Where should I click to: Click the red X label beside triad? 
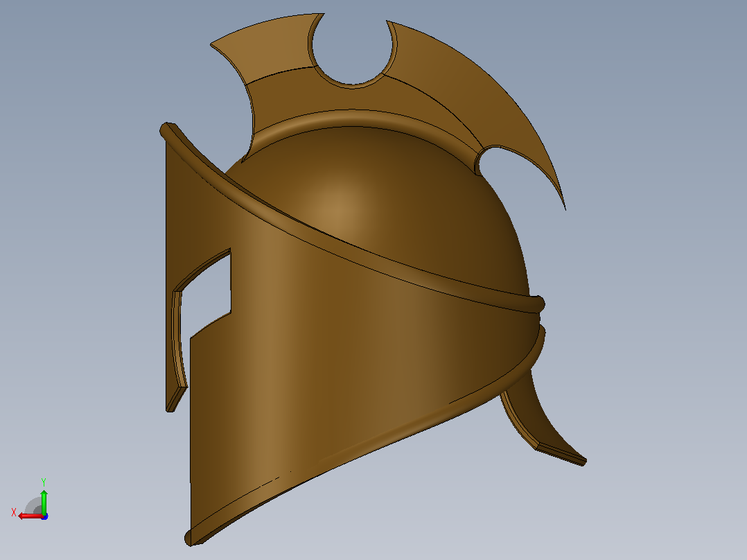pos(14,513)
